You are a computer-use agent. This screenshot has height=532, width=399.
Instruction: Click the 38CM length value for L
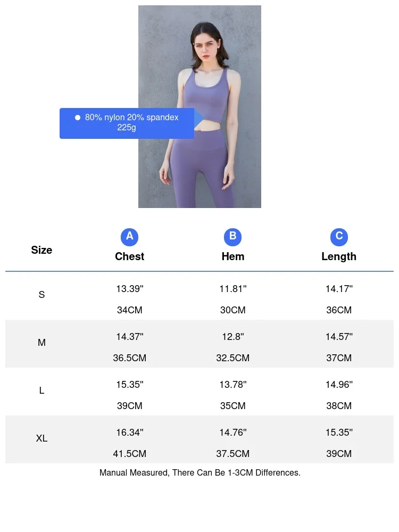pyautogui.click(x=339, y=406)
